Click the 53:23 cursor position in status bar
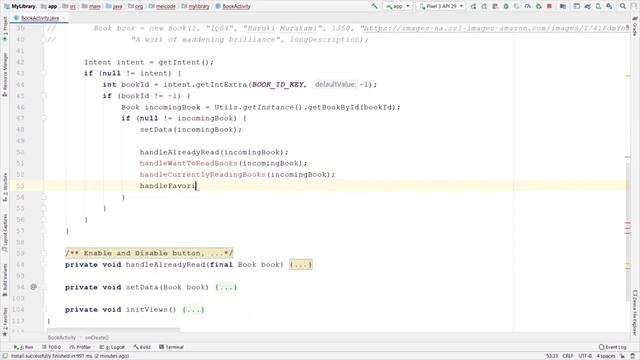640x360 pixels. (x=552, y=356)
